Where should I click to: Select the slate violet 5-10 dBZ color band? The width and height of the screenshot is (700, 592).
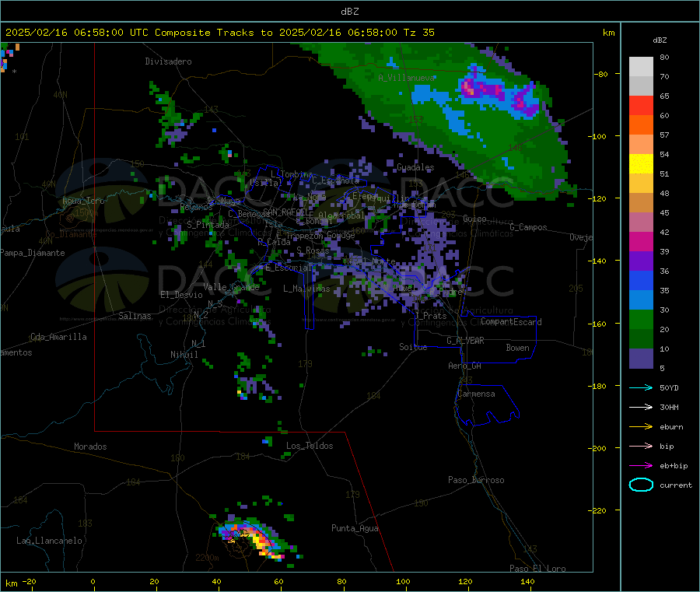coord(641,359)
